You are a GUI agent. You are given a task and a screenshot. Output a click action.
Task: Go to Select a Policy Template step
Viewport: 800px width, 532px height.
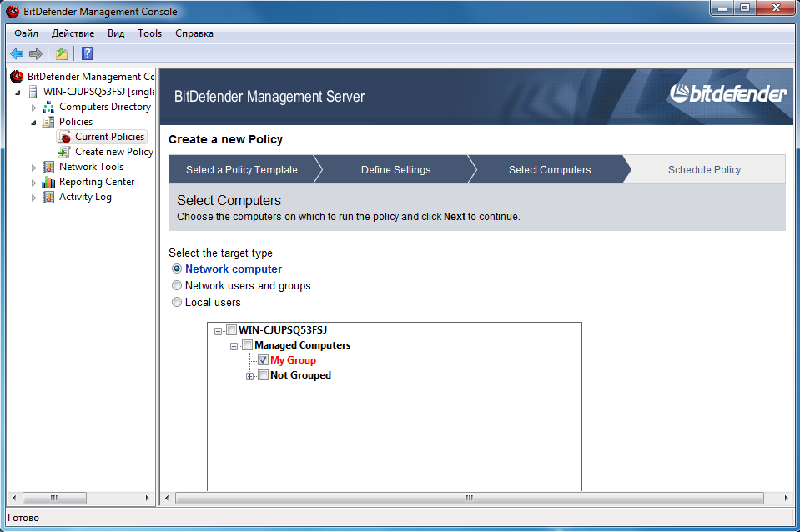[241, 170]
